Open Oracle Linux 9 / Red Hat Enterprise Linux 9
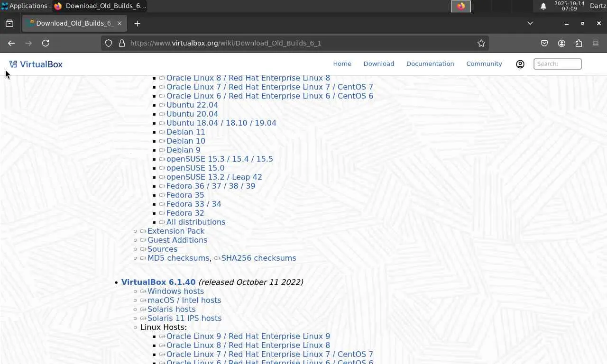This screenshot has height=364, width=607. click(248, 337)
